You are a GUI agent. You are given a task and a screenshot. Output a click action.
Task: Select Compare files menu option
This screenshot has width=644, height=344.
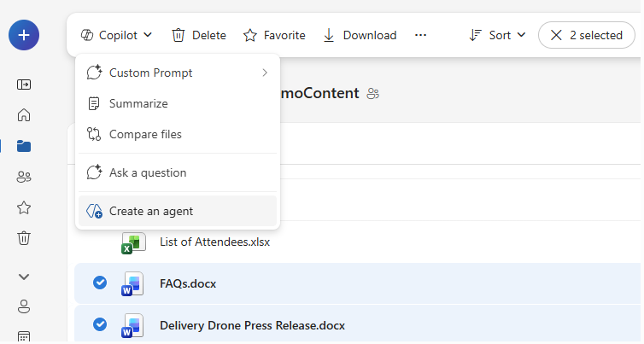[x=145, y=134]
